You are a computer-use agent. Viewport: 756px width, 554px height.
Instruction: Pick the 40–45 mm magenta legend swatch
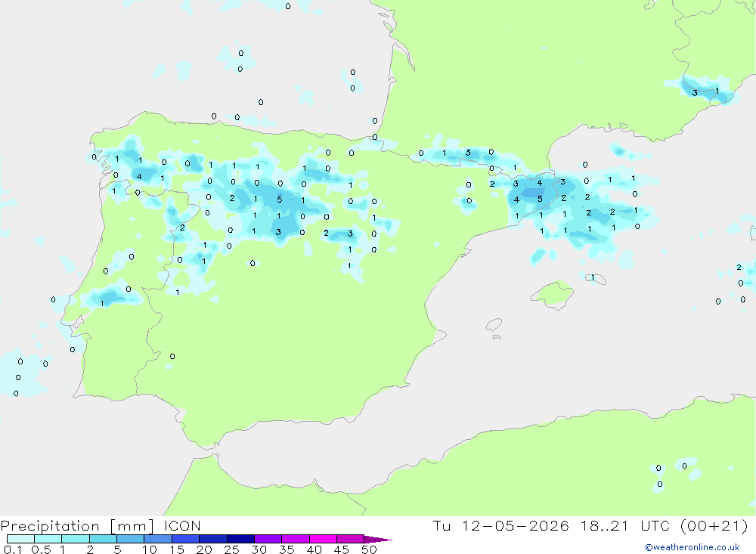323,539
